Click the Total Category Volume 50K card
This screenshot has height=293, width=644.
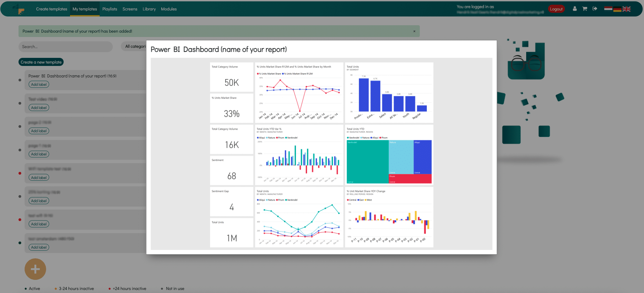tap(232, 77)
